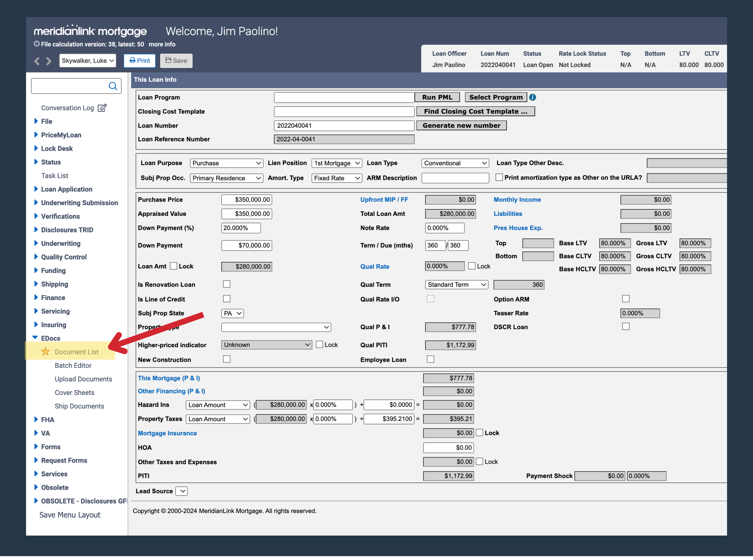
Task: Open the Loan Purpose dropdown
Action: point(226,163)
